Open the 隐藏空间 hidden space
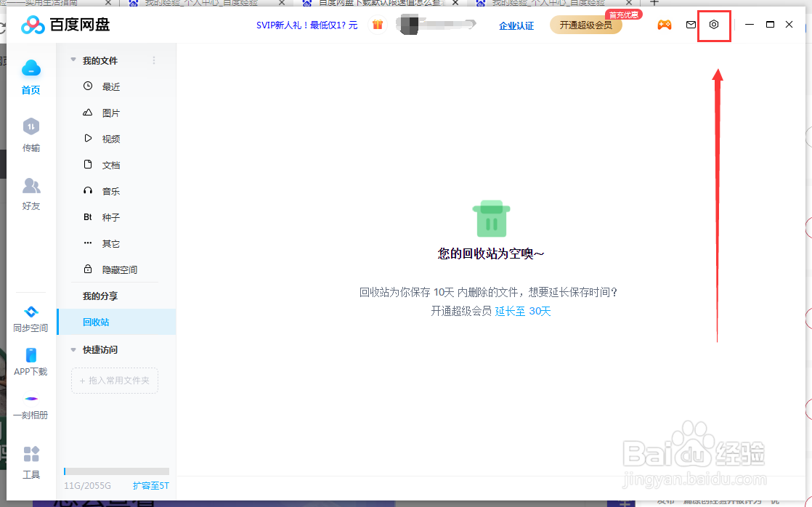Viewport: 812px width, 507px height. [x=118, y=269]
